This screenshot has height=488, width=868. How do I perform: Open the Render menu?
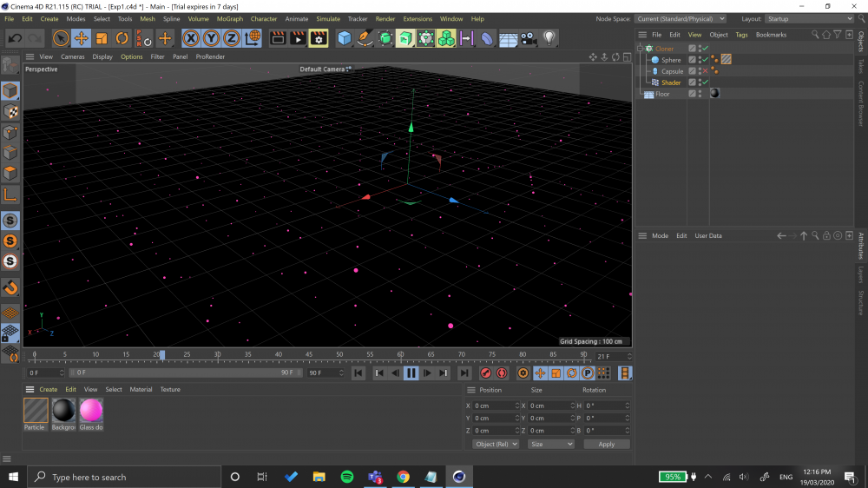click(385, 19)
